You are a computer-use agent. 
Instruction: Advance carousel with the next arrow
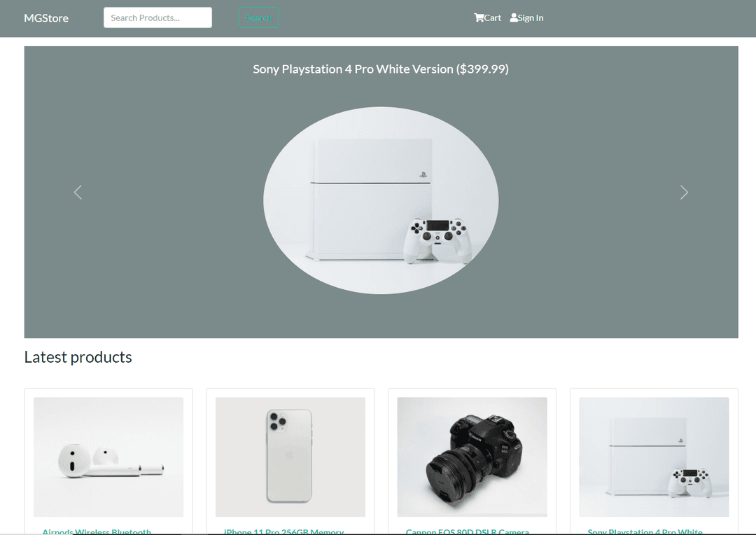click(x=684, y=192)
